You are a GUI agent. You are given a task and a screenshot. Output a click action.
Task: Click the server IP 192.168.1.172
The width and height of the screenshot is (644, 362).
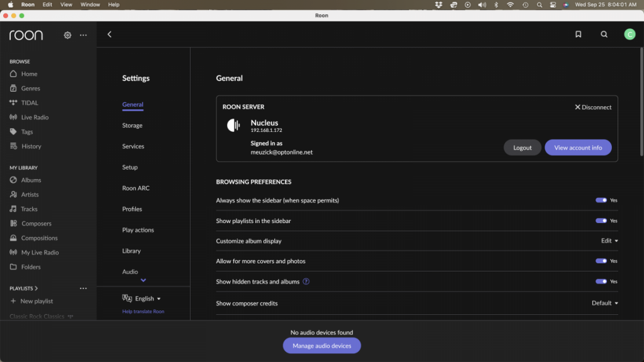click(266, 131)
